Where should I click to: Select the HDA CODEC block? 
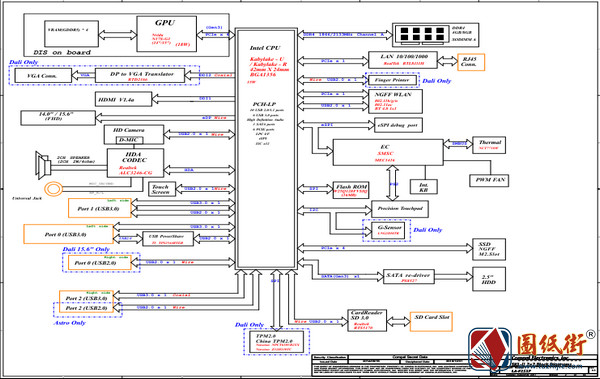pyautogui.click(x=135, y=163)
